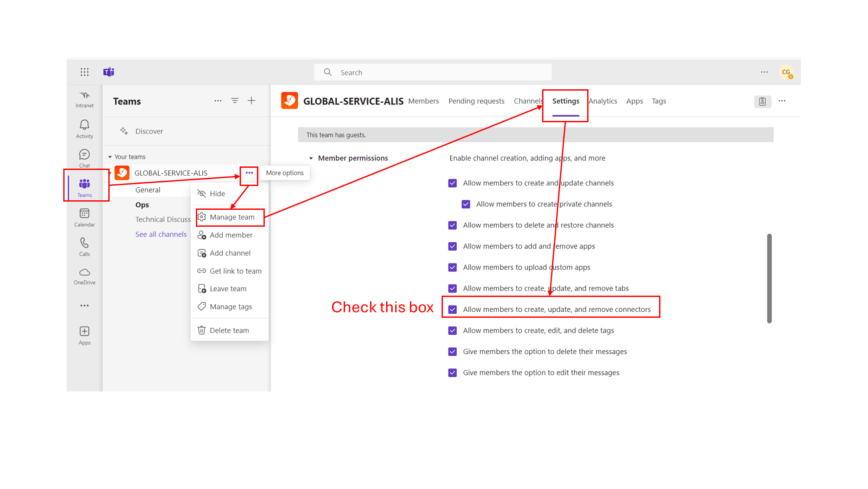The height and width of the screenshot is (489, 868).
Task: Click the settings page vertical scrollbar
Action: point(769,278)
